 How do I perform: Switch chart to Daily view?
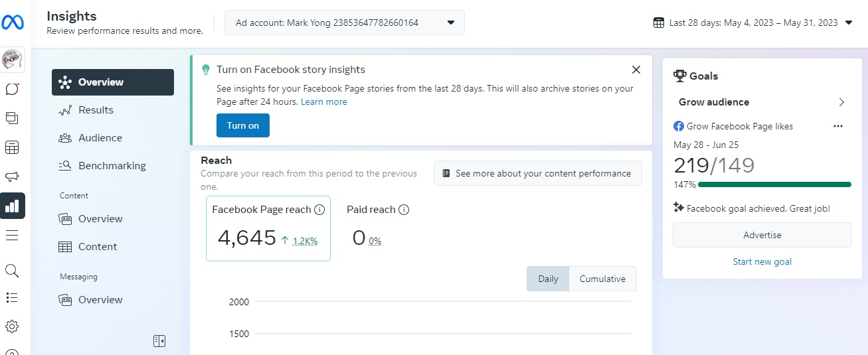tap(548, 279)
